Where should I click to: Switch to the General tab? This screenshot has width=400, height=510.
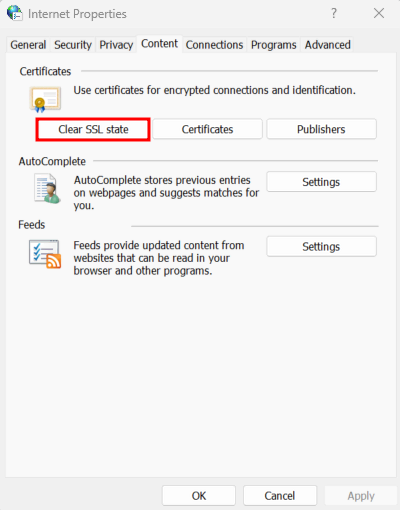point(28,45)
